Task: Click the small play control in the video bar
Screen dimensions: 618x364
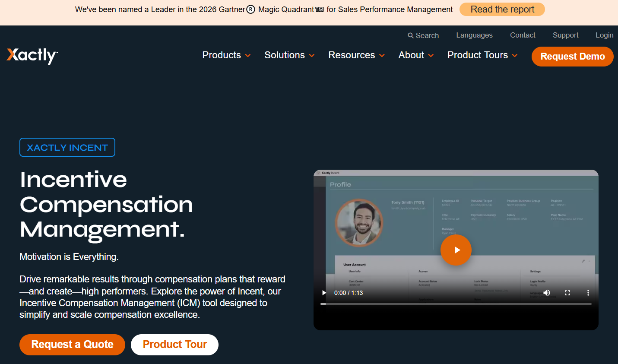Action: (324, 293)
